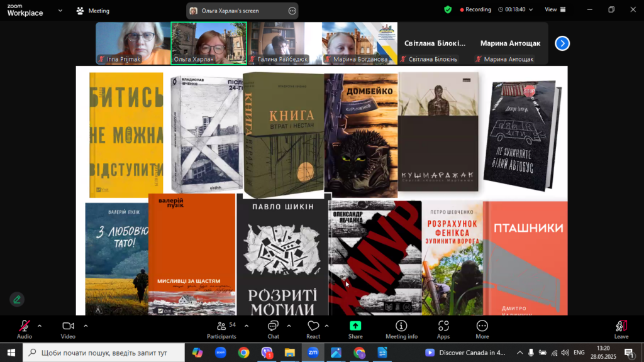Click the 'Discover Canada' taskbar news widget

click(x=465, y=353)
